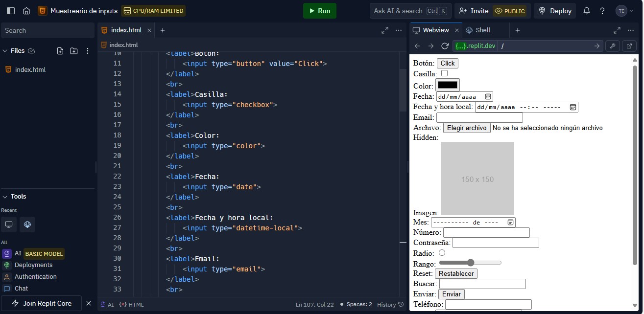Viewport: 644px width, 314px height.
Task: Open Files panel three-dot menu
Action: coord(88,51)
